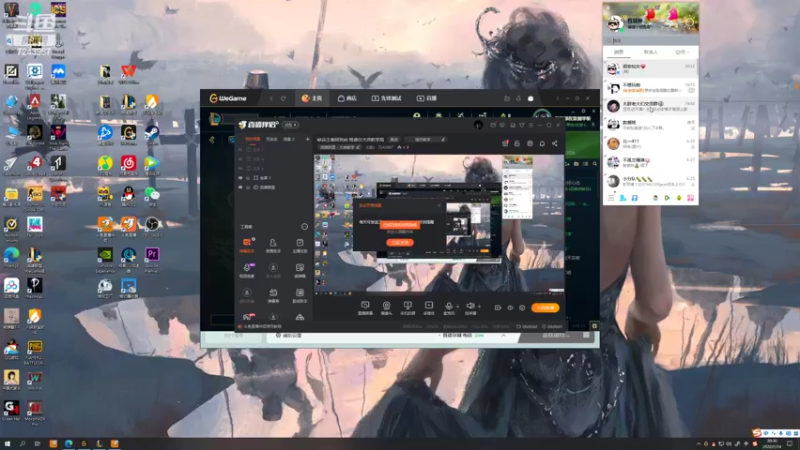This screenshot has height=450, width=800.
Task: Open the WeGame title bar menu dots
Action: coord(557,98)
